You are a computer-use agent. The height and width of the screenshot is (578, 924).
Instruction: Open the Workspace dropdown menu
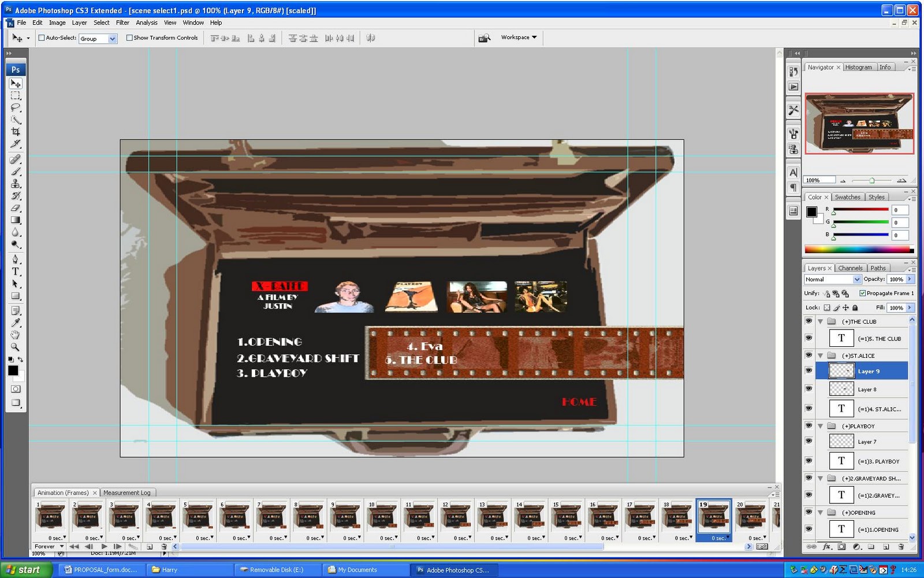point(519,38)
